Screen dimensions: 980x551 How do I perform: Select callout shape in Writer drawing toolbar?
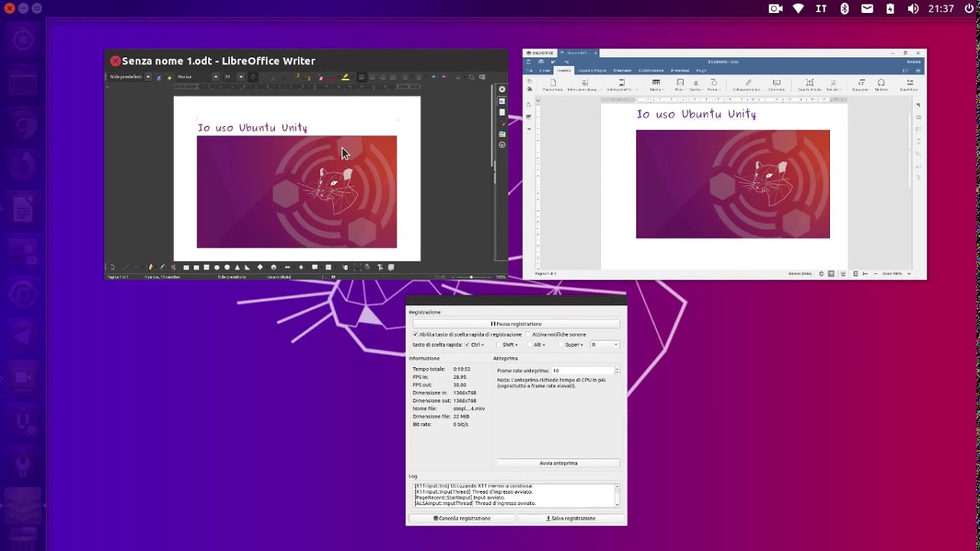tap(315, 267)
